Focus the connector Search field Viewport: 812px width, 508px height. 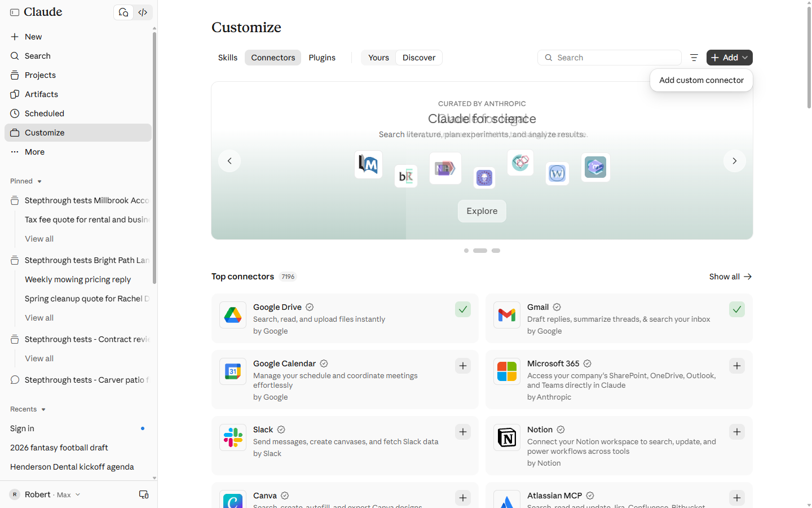click(610, 58)
